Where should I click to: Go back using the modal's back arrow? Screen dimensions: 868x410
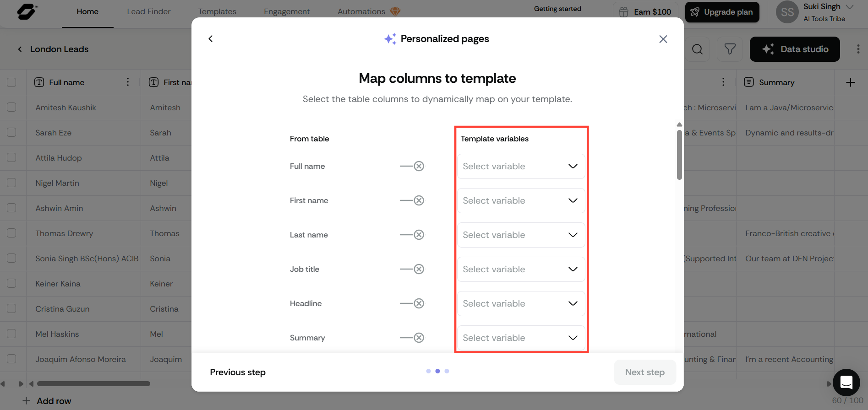[x=211, y=39]
